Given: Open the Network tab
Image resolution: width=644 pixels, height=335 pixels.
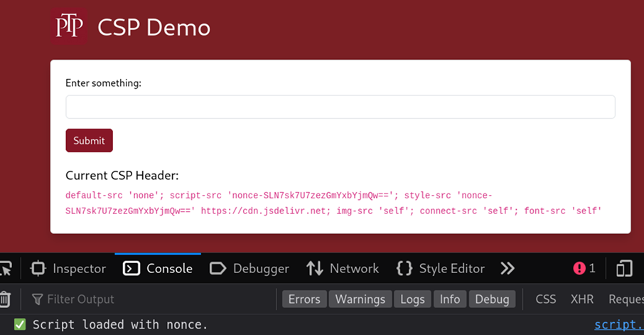Looking at the screenshot, I should [343, 268].
